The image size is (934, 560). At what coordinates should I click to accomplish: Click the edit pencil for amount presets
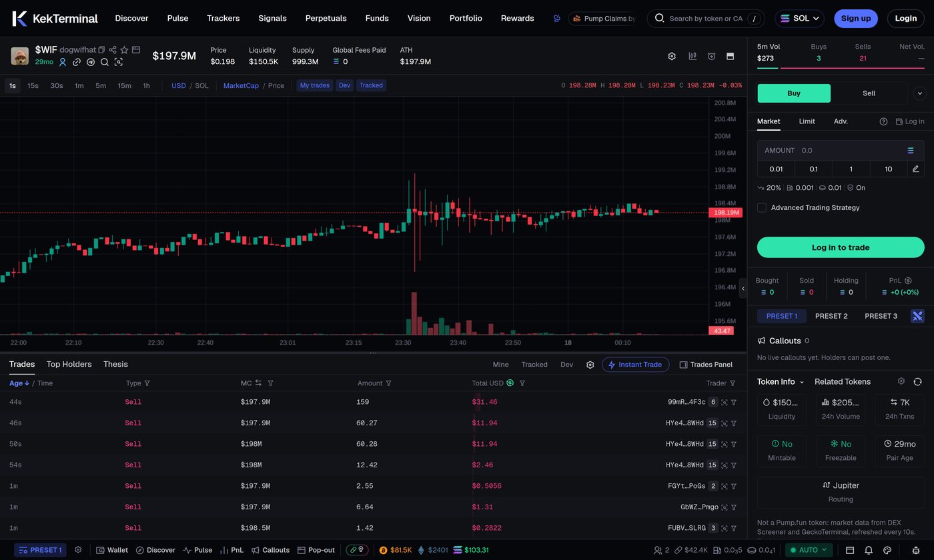click(x=915, y=169)
